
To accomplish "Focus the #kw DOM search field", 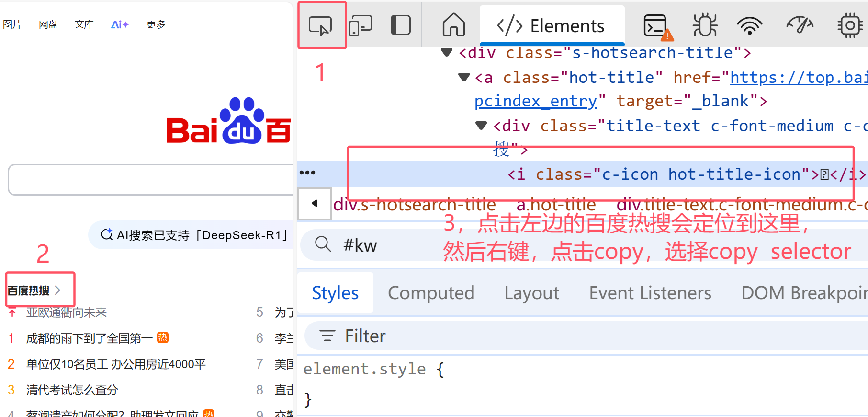I will (584, 245).
